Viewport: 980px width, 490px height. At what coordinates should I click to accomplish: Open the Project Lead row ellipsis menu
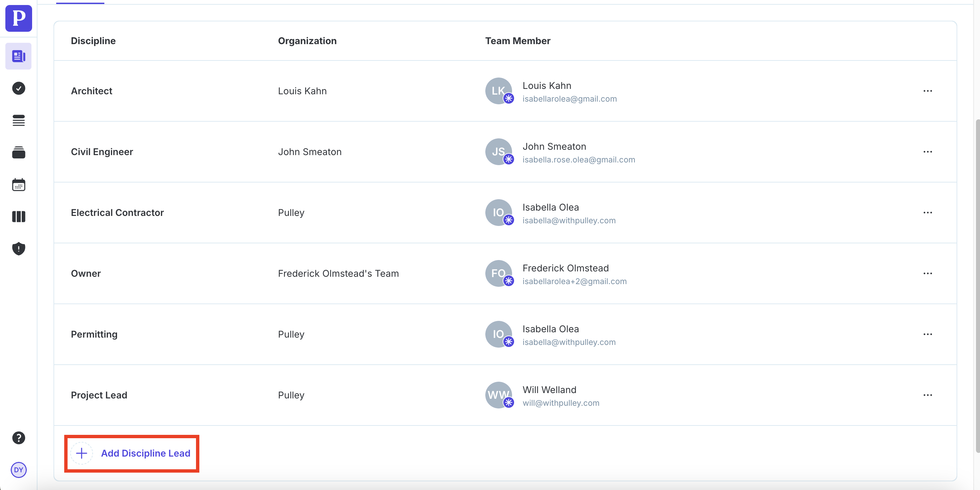tap(927, 395)
